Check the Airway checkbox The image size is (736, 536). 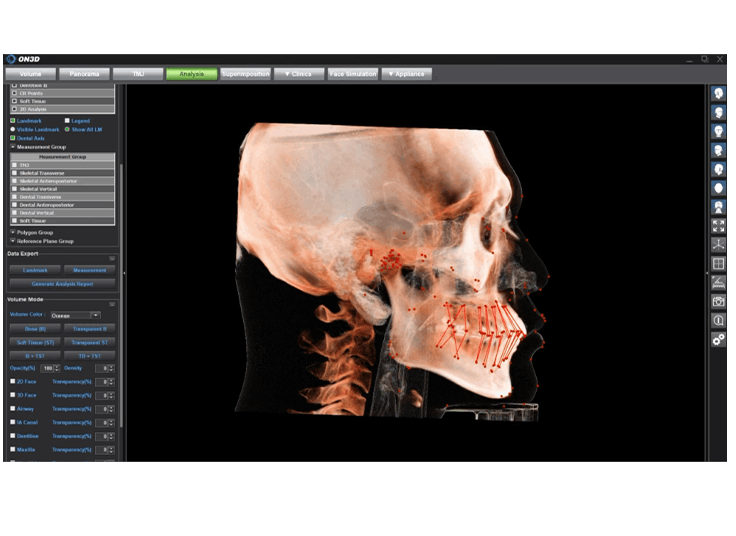coord(13,408)
